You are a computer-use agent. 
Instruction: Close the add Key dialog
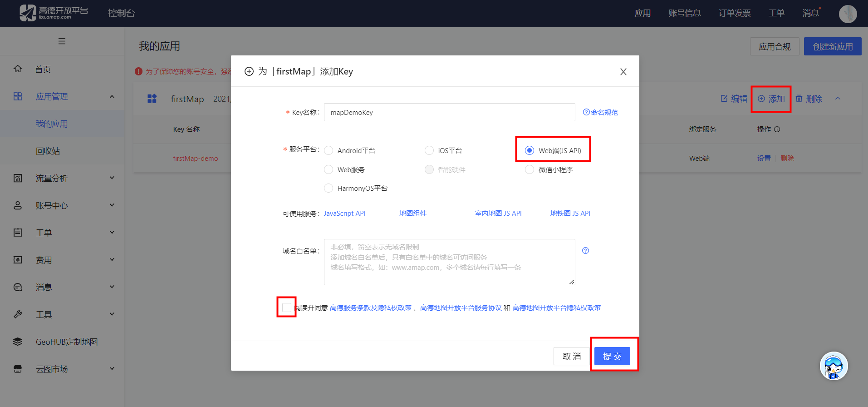pyautogui.click(x=623, y=72)
